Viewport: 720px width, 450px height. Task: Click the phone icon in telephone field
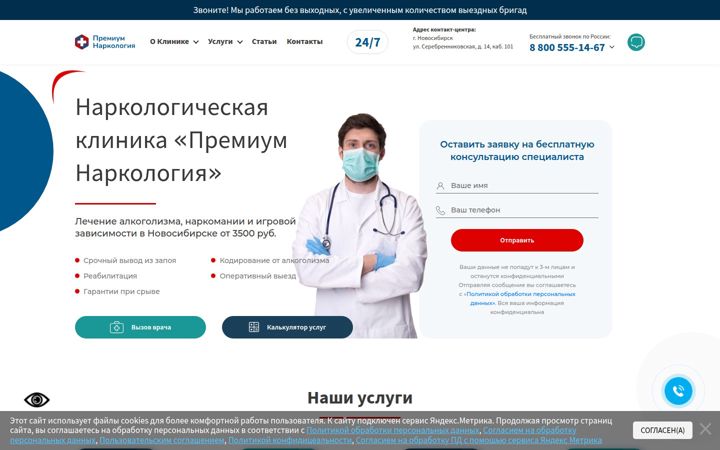click(440, 210)
